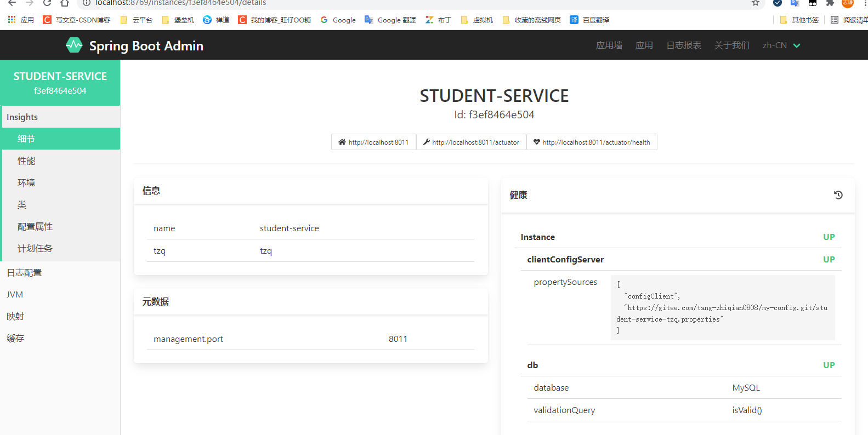Select 计划任务 in the sidebar
This screenshot has width=868, height=435.
(x=60, y=248)
